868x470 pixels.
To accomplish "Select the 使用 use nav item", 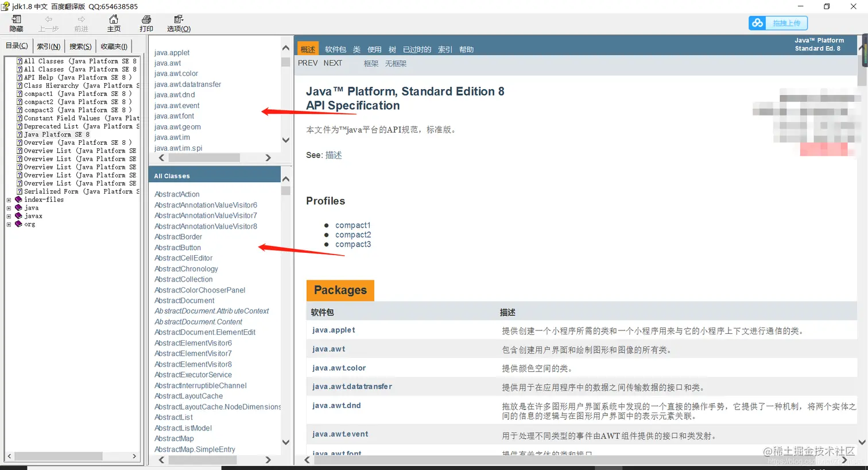I will point(374,49).
